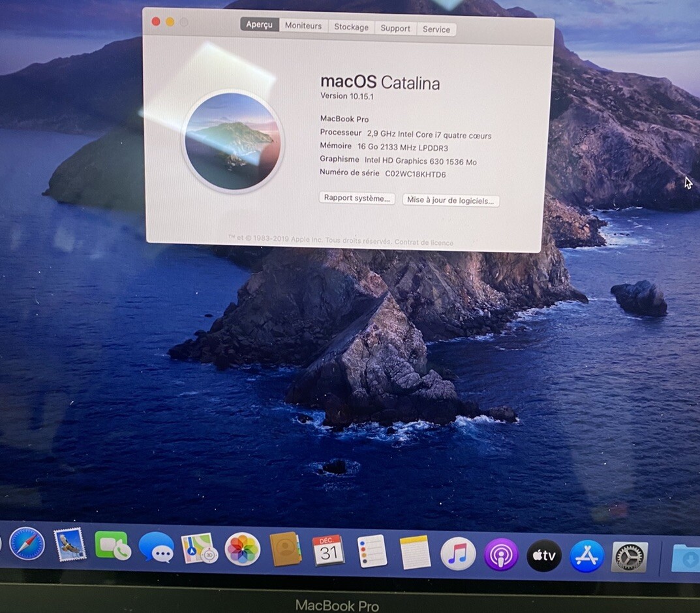This screenshot has height=613, width=700.
Task: Select the Support tab
Action: tap(395, 29)
